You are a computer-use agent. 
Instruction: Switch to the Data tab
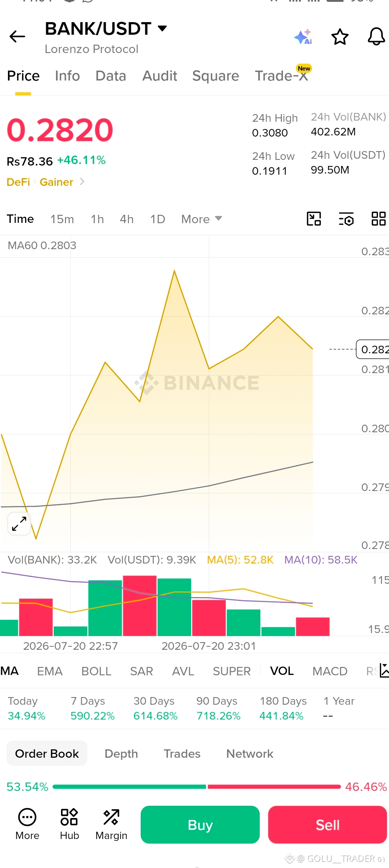pos(111,76)
